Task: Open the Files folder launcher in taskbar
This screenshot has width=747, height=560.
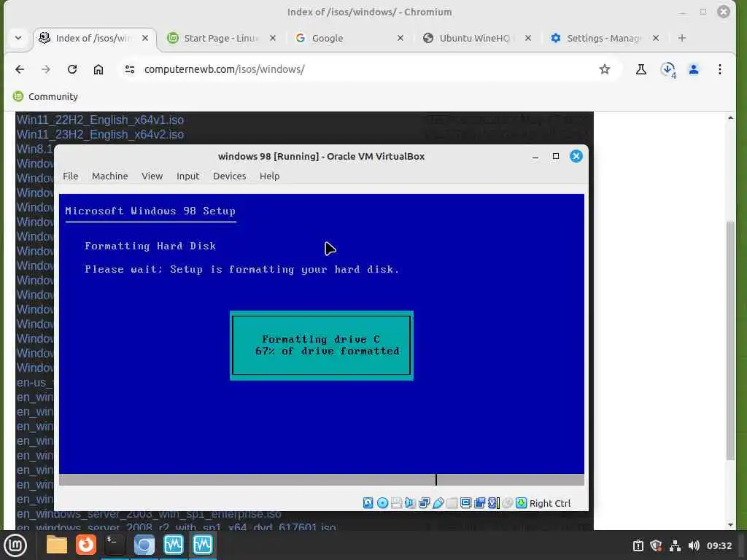Action: click(57, 545)
